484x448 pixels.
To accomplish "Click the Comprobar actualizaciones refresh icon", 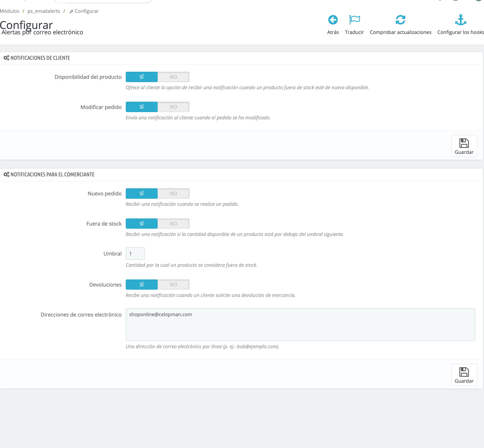I will click(400, 20).
